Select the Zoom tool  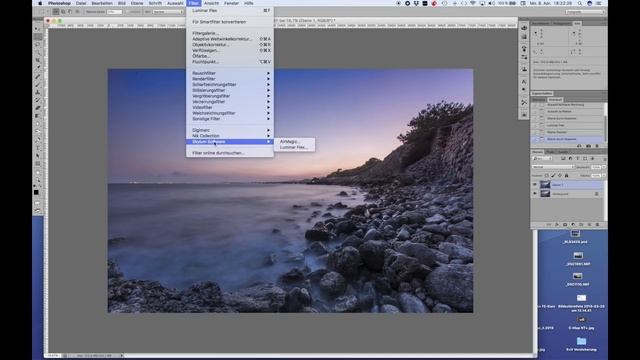click(38, 180)
